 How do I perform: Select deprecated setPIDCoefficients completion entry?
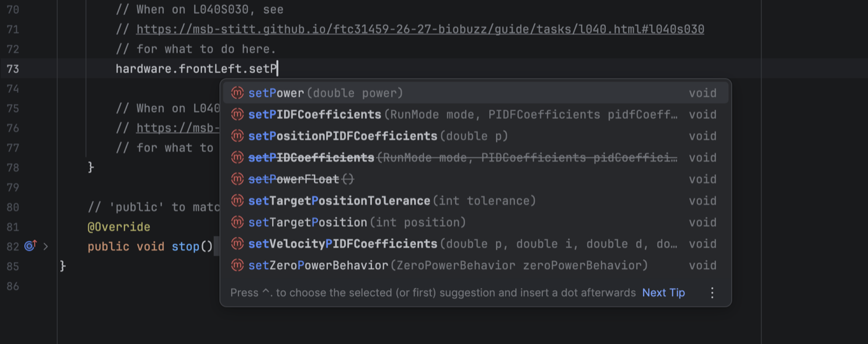(476, 158)
